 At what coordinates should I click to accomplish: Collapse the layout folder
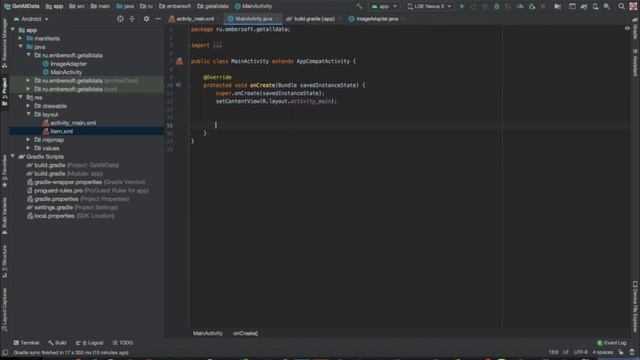[29, 114]
